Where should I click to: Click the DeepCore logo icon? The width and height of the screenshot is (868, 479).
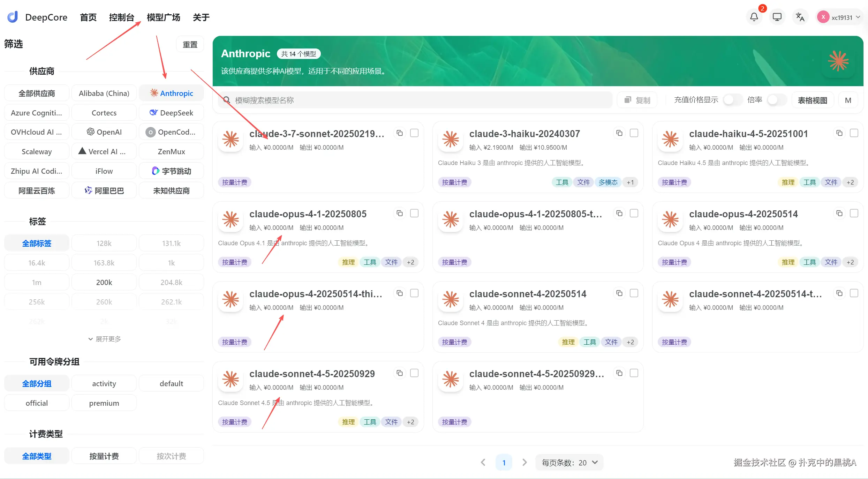[13, 17]
